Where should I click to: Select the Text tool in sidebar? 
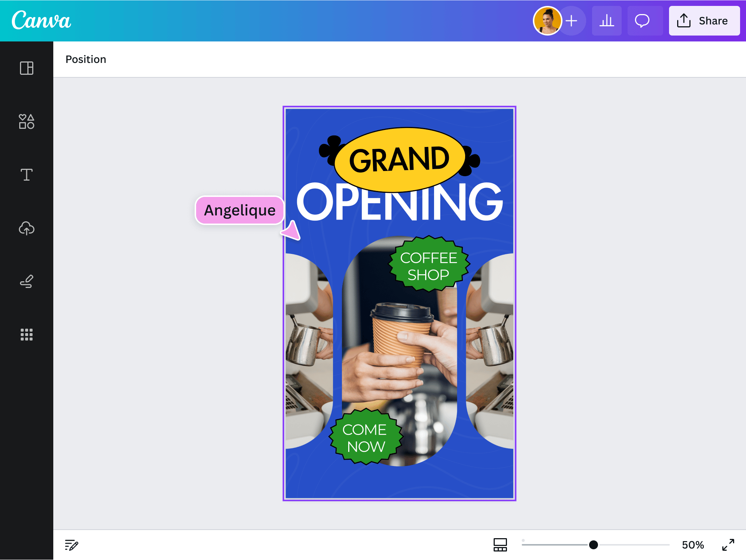(27, 175)
